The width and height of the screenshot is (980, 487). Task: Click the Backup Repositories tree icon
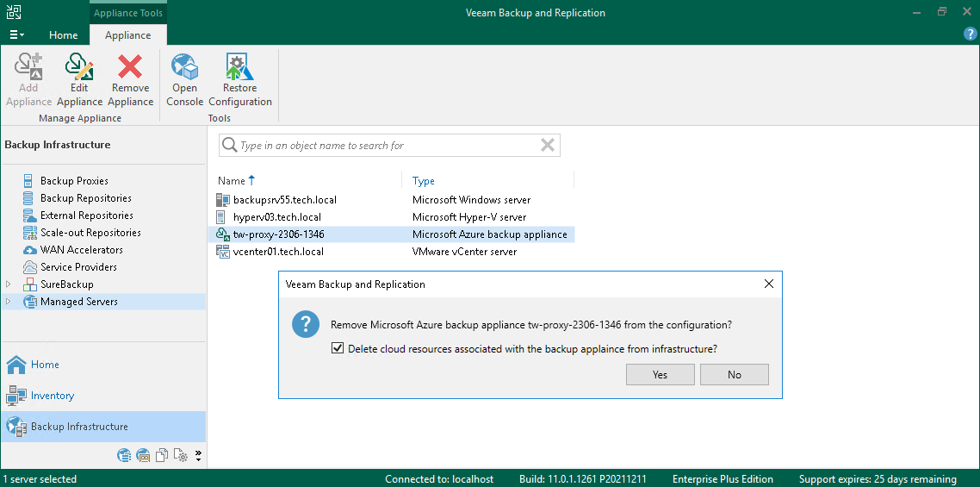pyautogui.click(x=28, y=198)
